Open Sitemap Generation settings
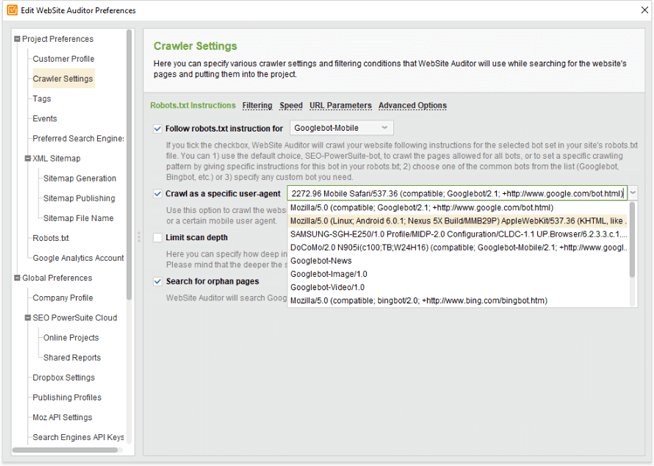Screen dimensions: 654x466 80,178
